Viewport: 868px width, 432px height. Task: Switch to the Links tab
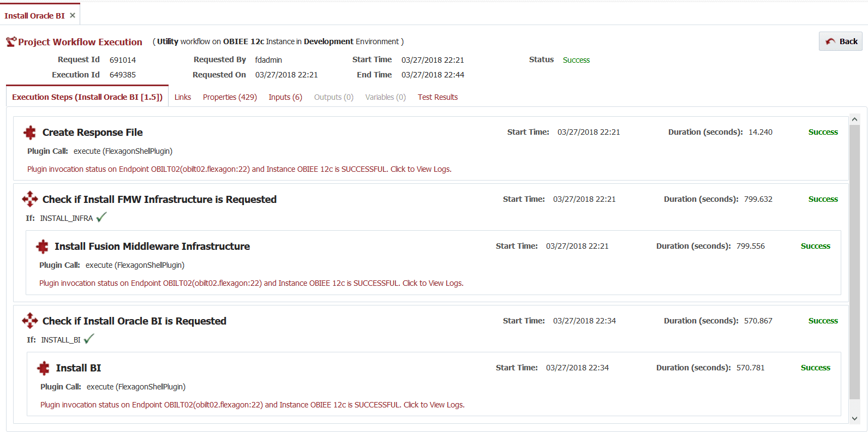(183, 97)
